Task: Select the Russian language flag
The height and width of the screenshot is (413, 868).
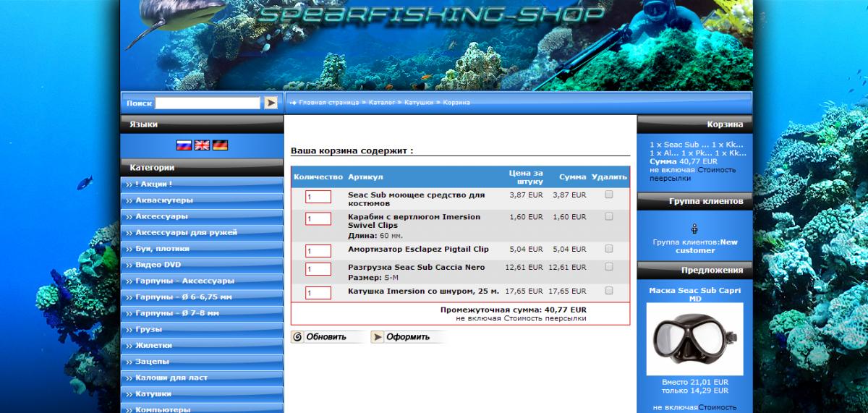Action: click(x=184, y=145)
